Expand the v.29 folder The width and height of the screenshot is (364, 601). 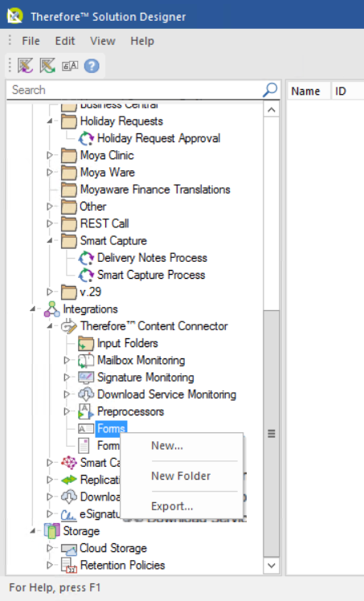(x=50, y=292)
